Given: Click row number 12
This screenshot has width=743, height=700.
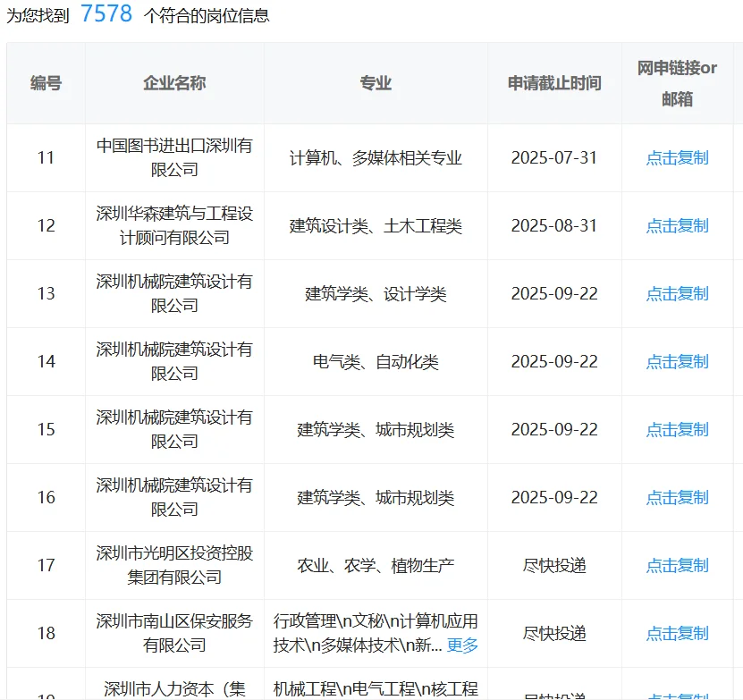Looking at the screenshot, I should [x=46, y=225].
